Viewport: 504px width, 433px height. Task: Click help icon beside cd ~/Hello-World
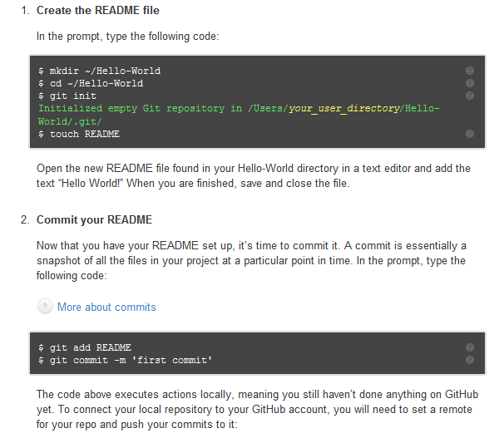point(470,84)
